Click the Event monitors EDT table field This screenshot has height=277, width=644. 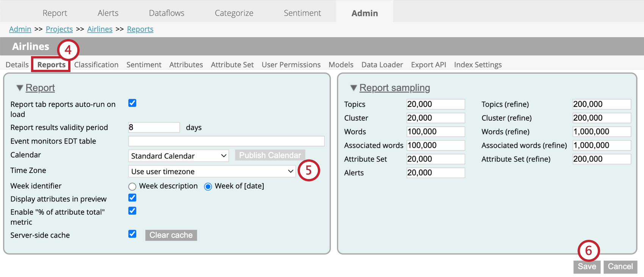[x=226, y=141]
